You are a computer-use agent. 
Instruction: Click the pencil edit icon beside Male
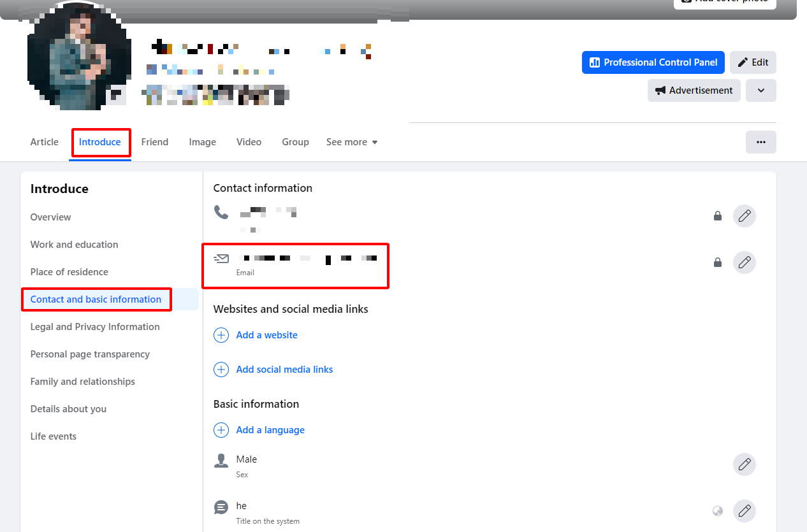744,464
